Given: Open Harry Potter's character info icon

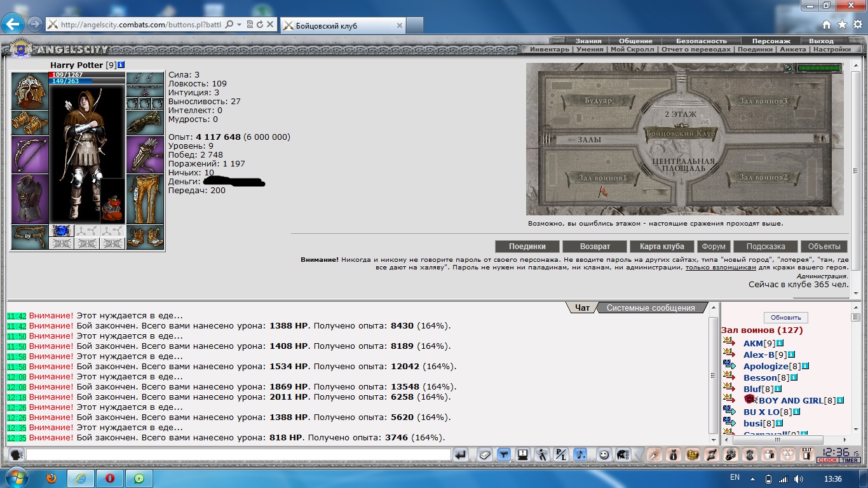Looking at the screenshot, I should [121, 65].
